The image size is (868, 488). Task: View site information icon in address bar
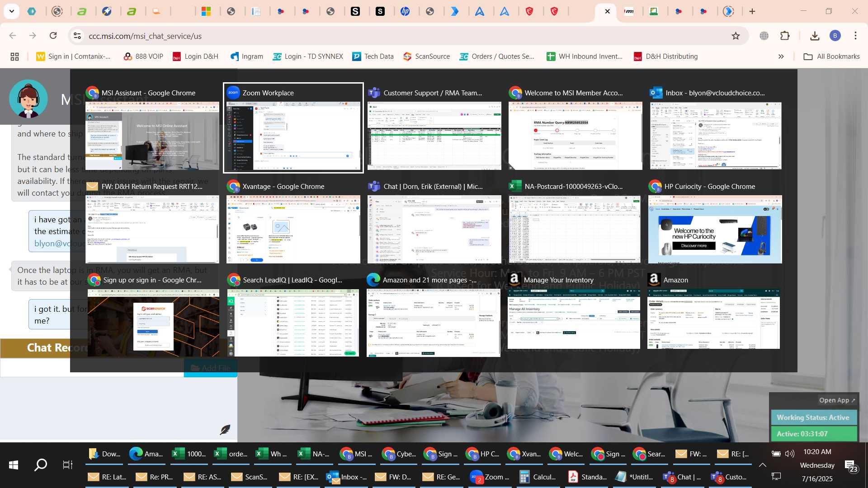(x=77, y=36)
